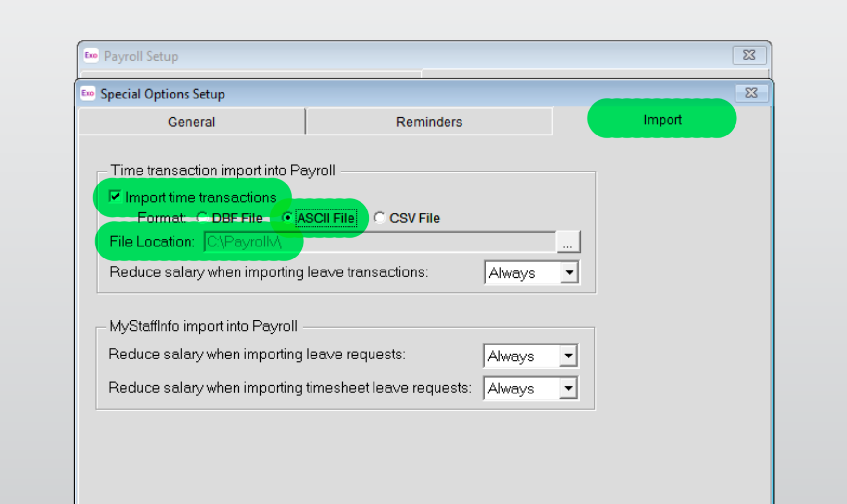
Task: Click the File Location text field
Action: click(x=379, y=242)
